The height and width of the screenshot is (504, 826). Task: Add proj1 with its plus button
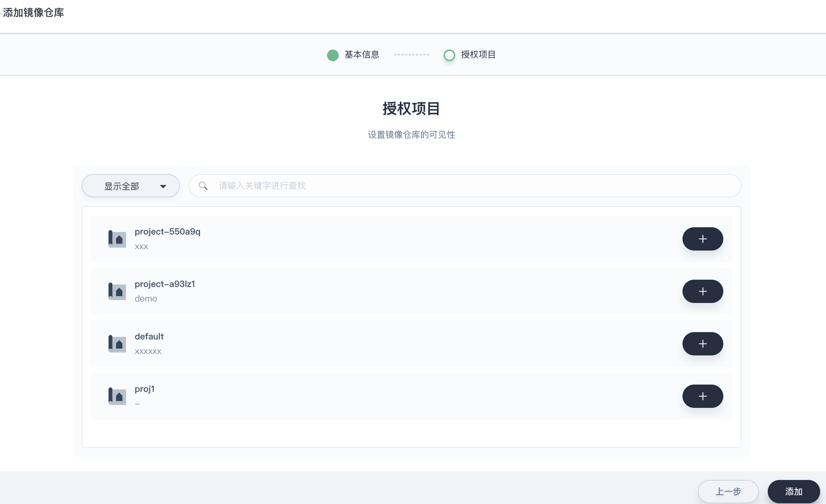tap(703, 396)
